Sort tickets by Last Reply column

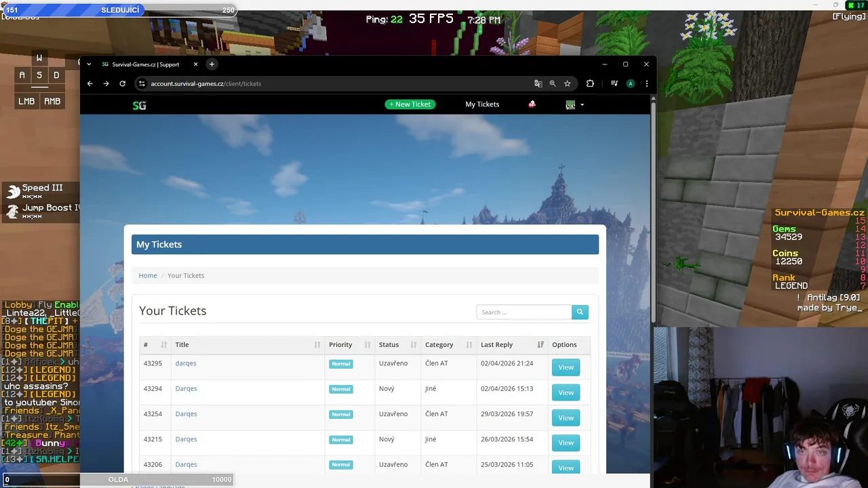512,345
